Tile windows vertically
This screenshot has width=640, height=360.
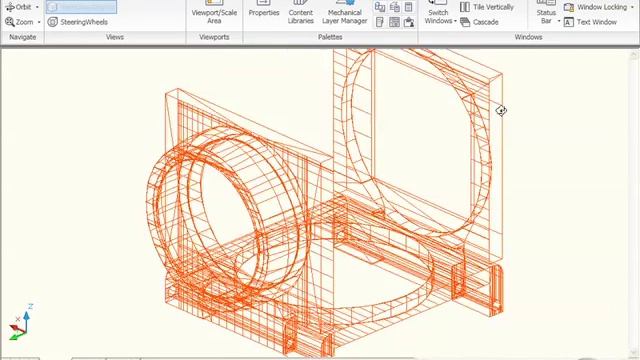click(487, 7)
